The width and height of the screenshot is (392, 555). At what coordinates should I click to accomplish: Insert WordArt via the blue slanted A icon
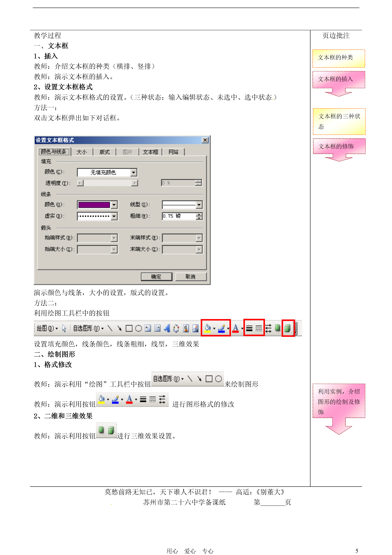(167, 328)
